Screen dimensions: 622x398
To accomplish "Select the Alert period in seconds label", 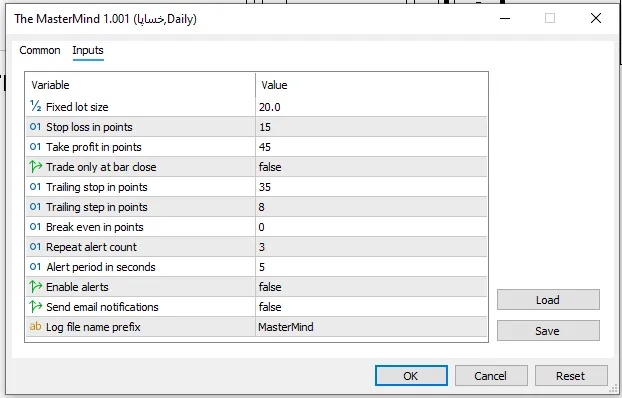I will [x=101, y=267].
